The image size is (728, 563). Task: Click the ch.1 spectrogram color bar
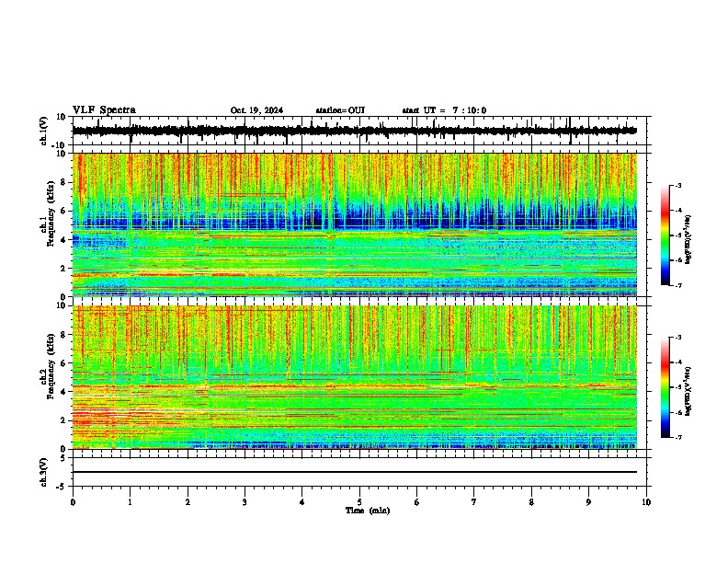click(665, 236)
